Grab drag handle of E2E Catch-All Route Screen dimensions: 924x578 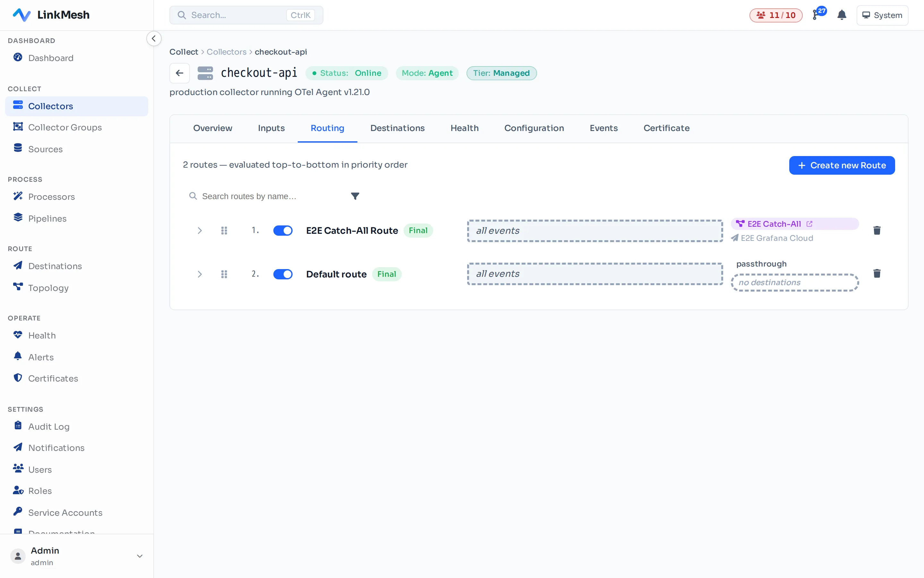click(x=224, y=231)
